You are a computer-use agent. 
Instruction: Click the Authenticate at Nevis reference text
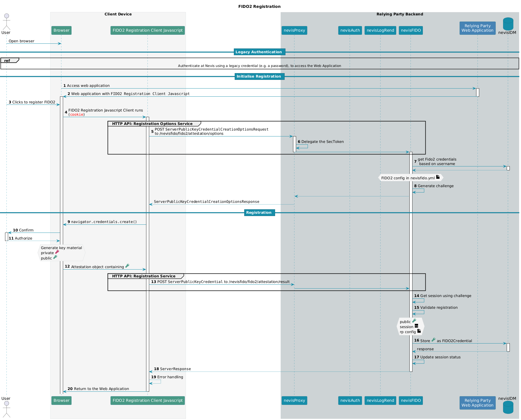pos(259,66)
